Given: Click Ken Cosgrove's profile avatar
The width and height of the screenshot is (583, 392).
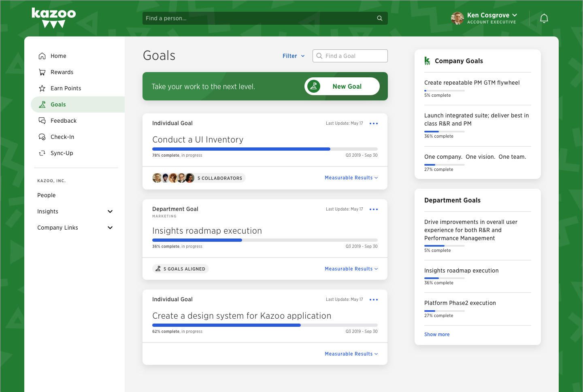Looking at the screenshot, I should 457,18.
